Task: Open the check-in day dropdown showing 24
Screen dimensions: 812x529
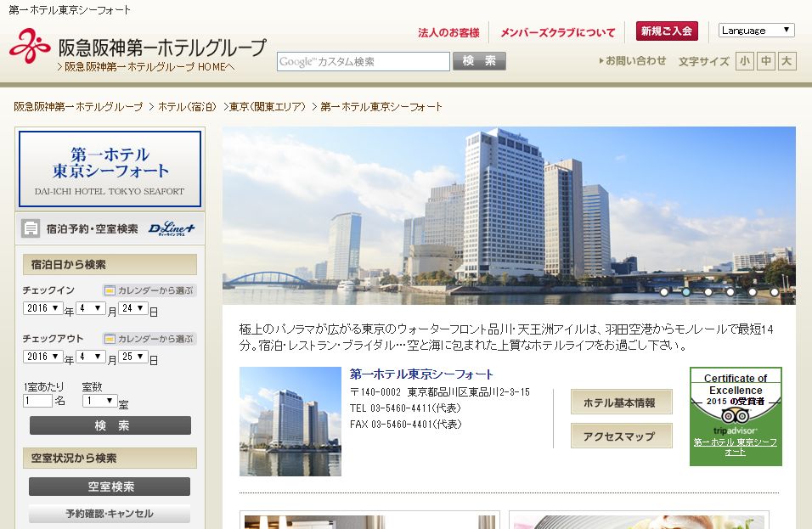Action: [133, 308]
